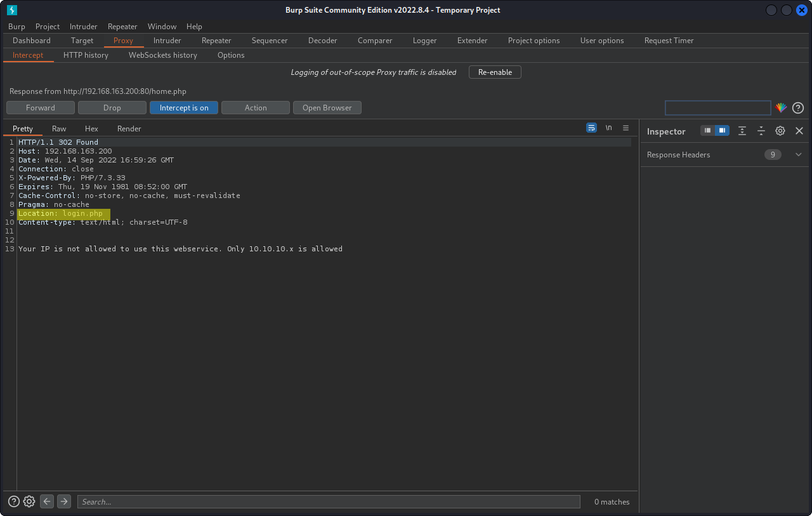Image resolution: width=812 pixels, height=516 pixels.
Task: Expand the Response Headers section
Action: pos(799,155)
